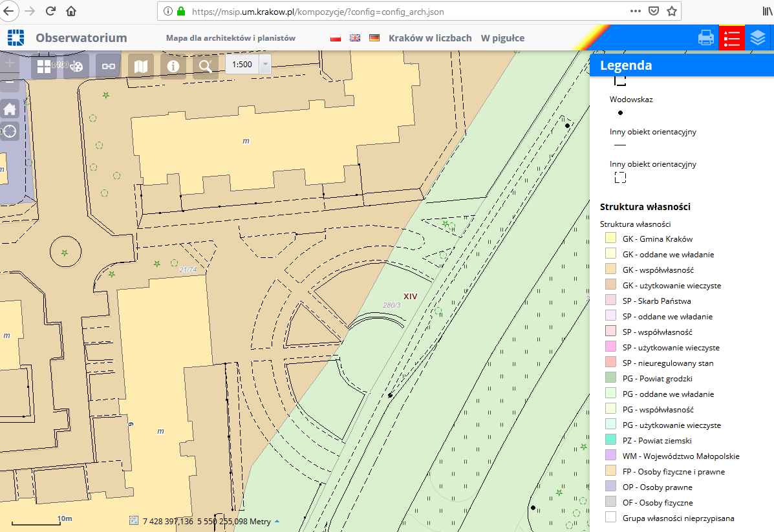Screen dimensions: 774x532
Task: Switch language to English flag
Action: point(355,38)
